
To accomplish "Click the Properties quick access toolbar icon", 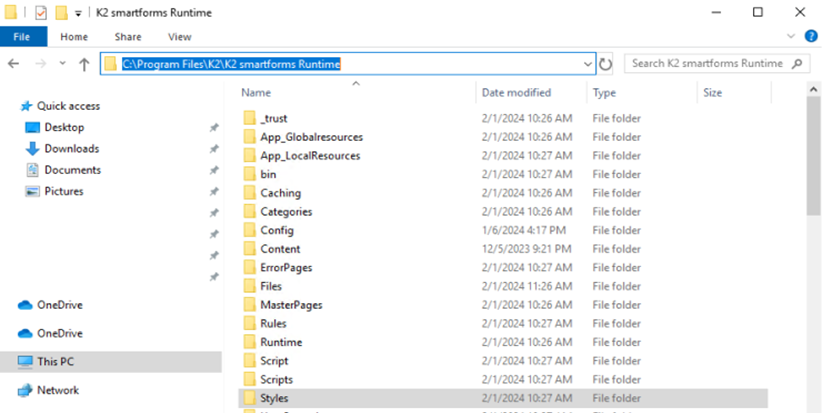I will coord(41,13).
